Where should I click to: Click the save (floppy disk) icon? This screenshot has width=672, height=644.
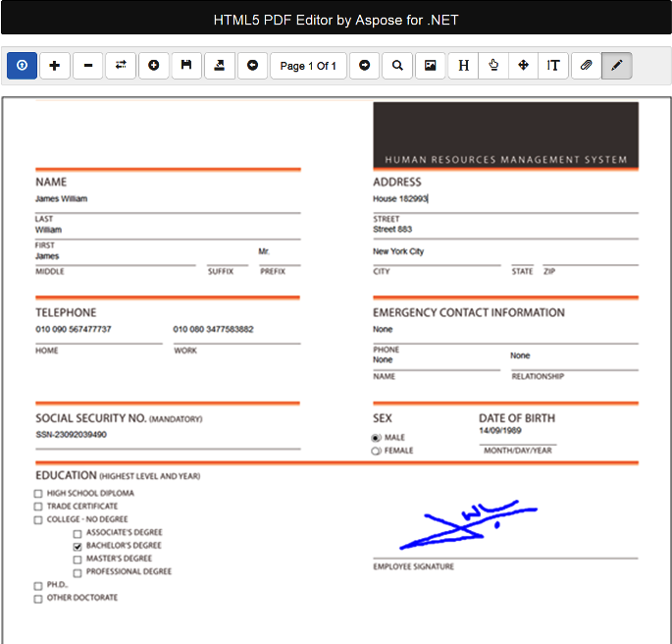coord(186,66)
